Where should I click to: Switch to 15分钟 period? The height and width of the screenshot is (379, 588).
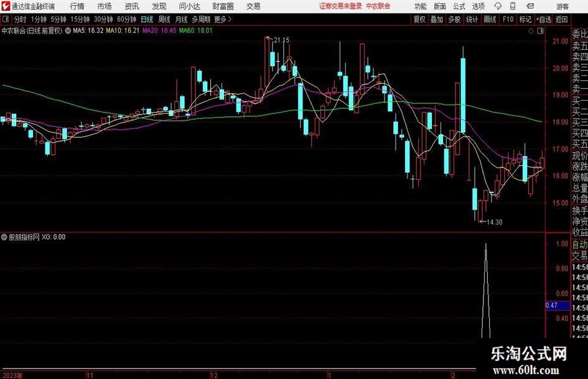[80, 19]
